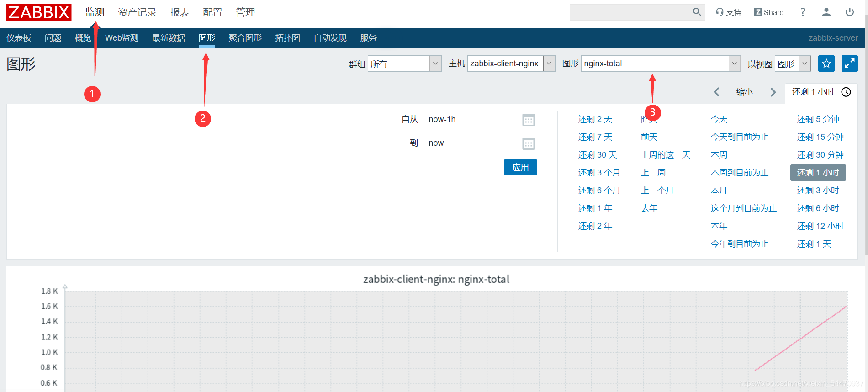This screenshot has width=868, height=392.
Task: Select day before yesterday (前天)
Action: tap(649, 137)
